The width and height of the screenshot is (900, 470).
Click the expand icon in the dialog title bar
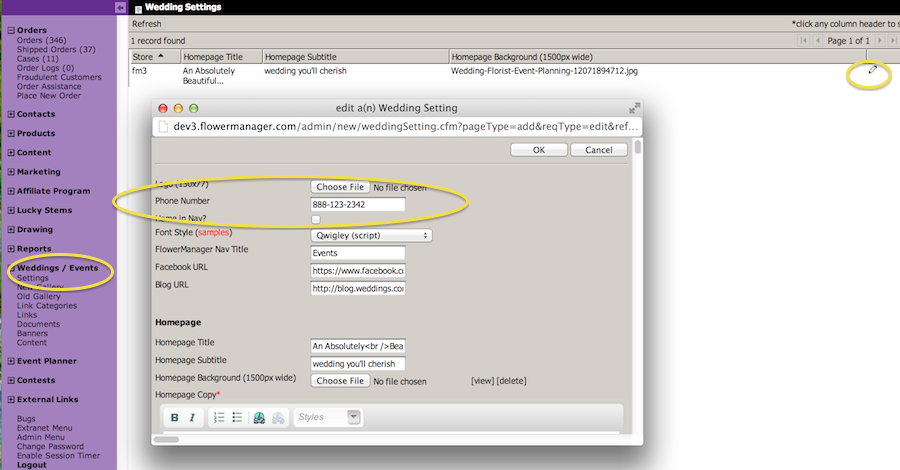[634, 108]
